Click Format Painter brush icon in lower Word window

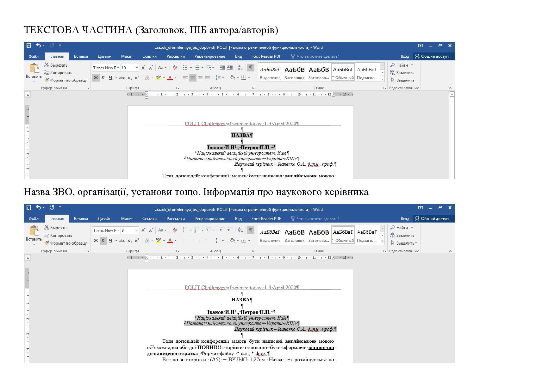pos(47,243)
